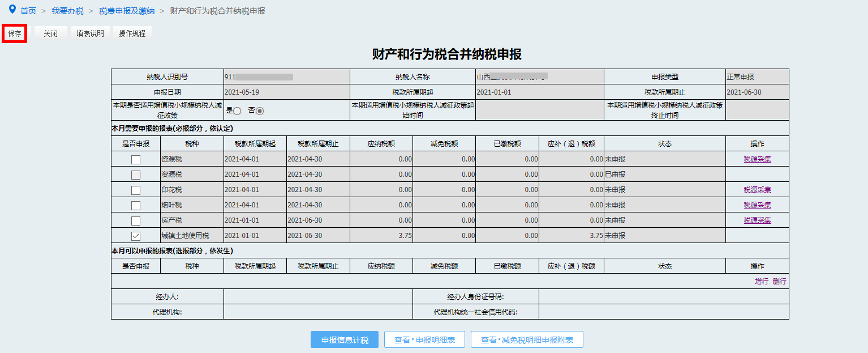
Task: Check the first 资源税 未申报 checkbox
Action: (x=136, y=159)
